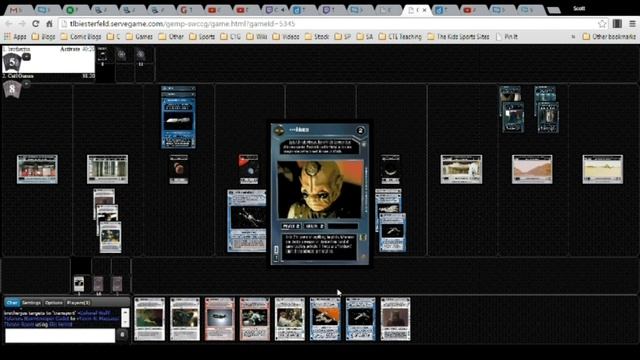The image size is (640, 360).
Task: Click the enlarged alien character card preview
Action: (x=320, y=193)
